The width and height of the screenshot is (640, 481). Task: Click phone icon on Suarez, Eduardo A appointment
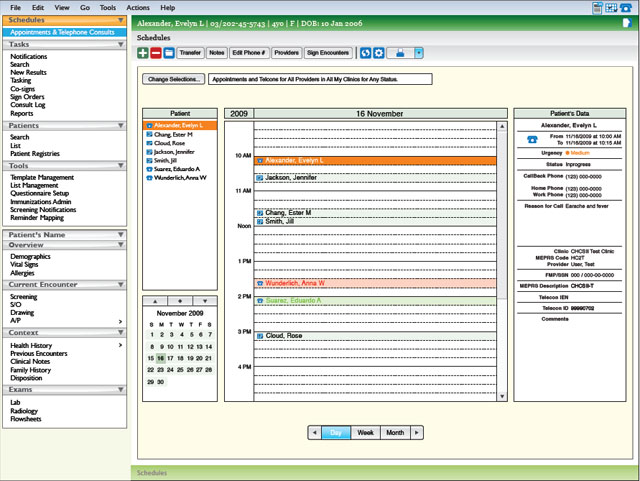(260, 301)
